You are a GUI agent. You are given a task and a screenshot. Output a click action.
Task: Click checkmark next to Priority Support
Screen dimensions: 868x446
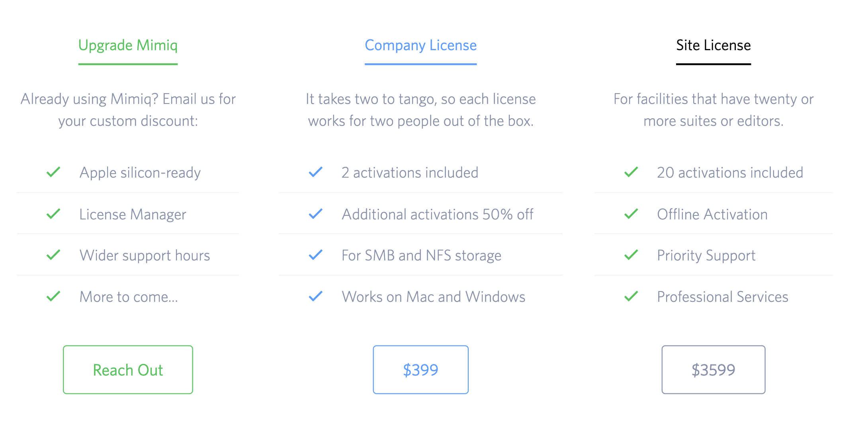tap(631, 255)
